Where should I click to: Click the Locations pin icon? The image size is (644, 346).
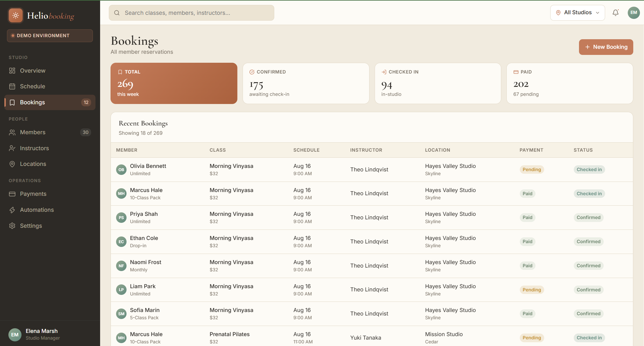click(x=12, y=164)
